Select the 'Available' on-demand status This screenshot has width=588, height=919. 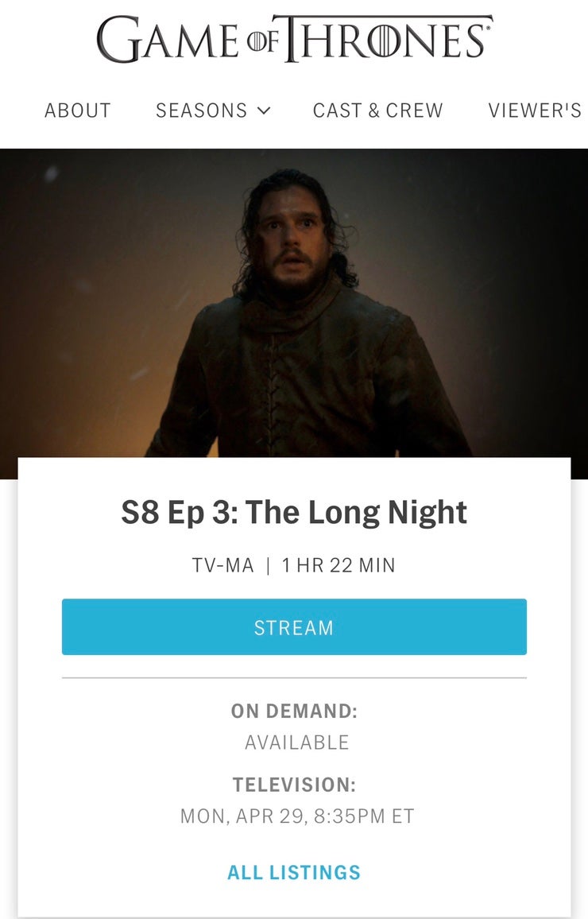297,743
